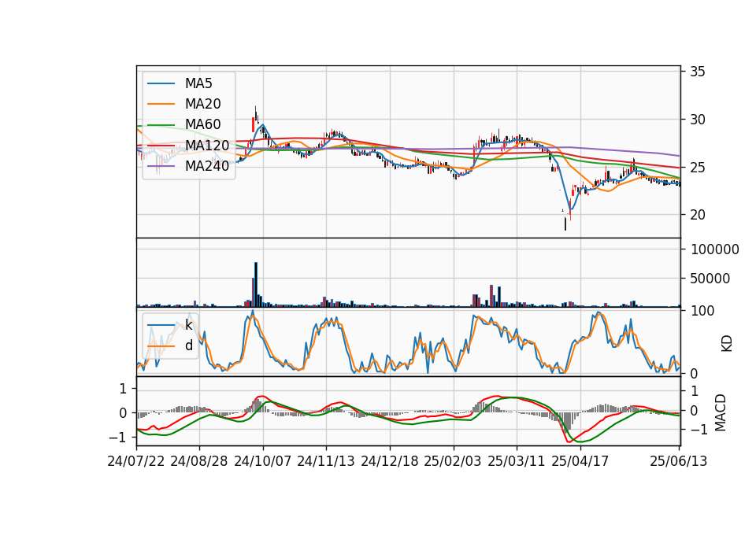The width and height of the screenshot is (756, 543).
Task: Click the MA5 legend label
Action: click(198, 83)
